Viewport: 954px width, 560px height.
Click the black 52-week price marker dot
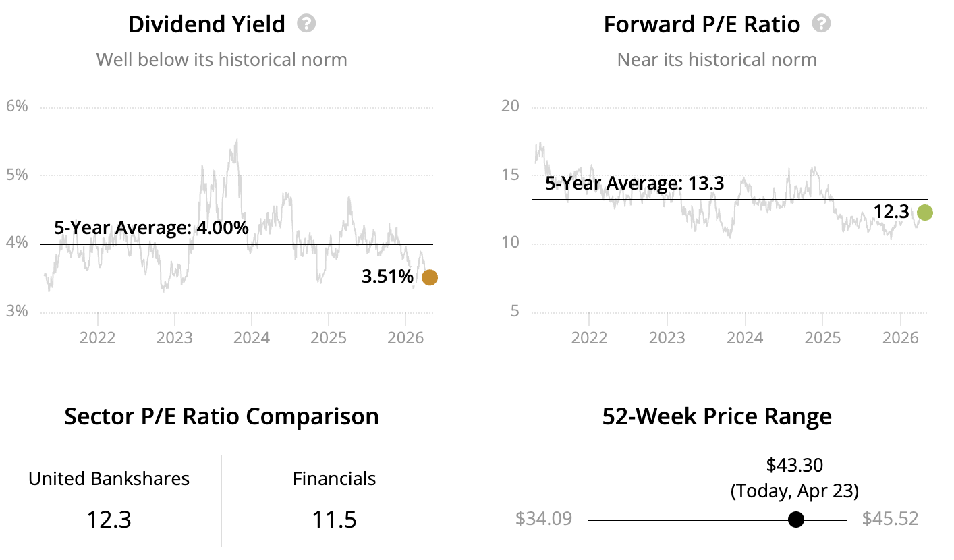click(796, 520)
